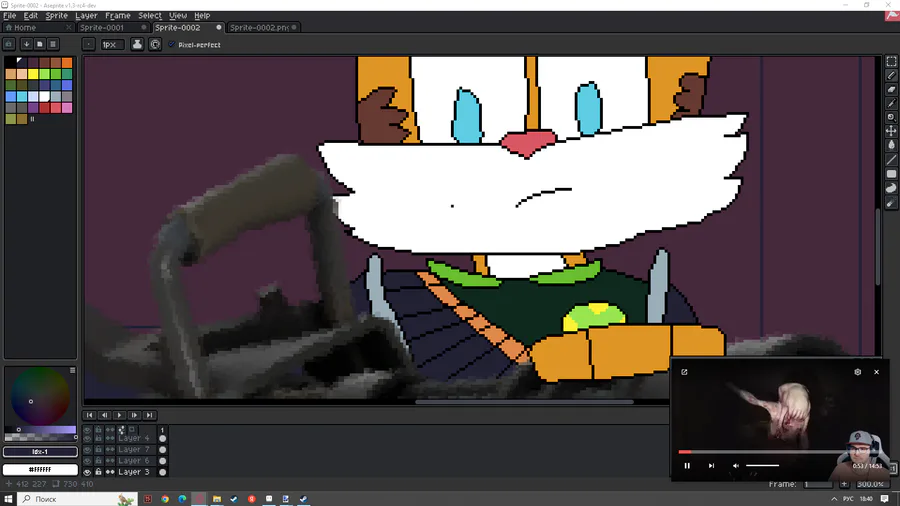This screenshot has width=900, height=506.
Task: Open the Select menu
Action: point(150,15)
